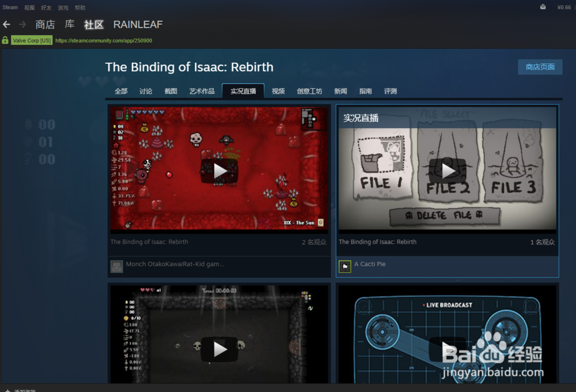Screen dimensions: 576x392
Task: Switch to the 新闻 tab
Action: [x=340, y=91]
